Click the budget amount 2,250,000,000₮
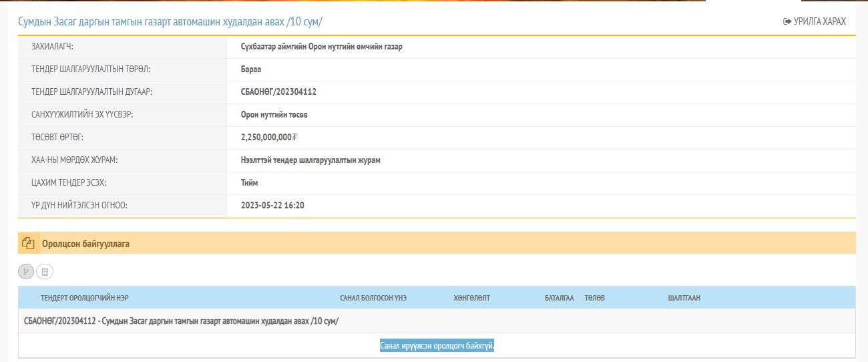 click(x=268, y=138)
